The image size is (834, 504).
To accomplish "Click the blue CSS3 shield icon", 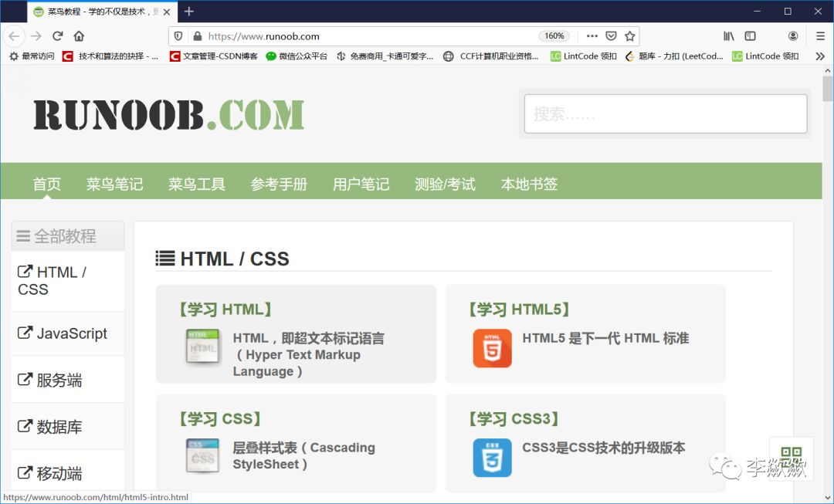I will (493, 458).
